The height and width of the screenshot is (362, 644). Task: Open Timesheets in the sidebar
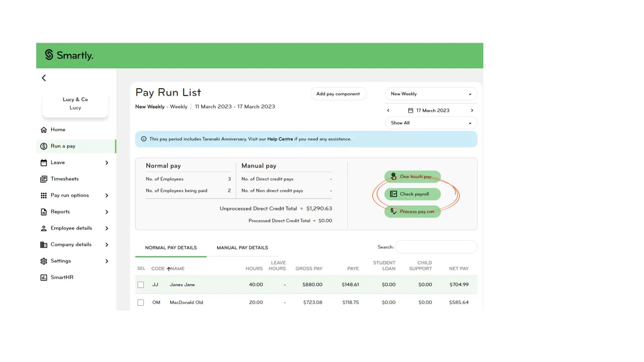[x=76, y=179]
